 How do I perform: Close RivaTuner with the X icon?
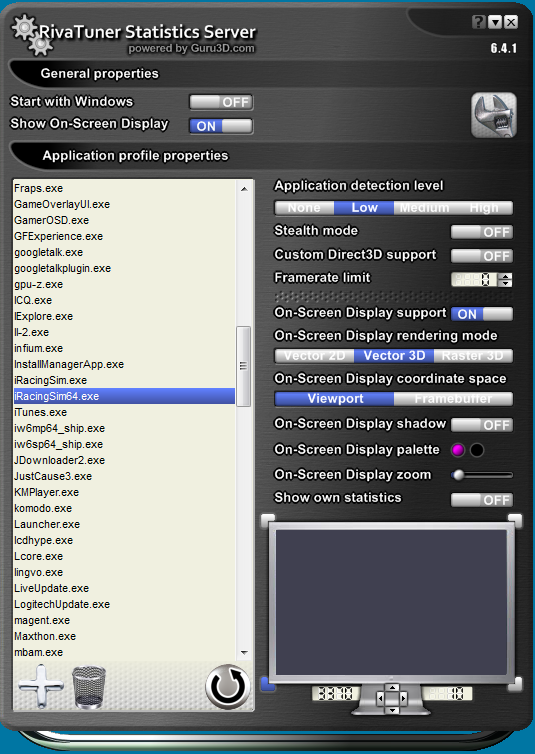511,22
